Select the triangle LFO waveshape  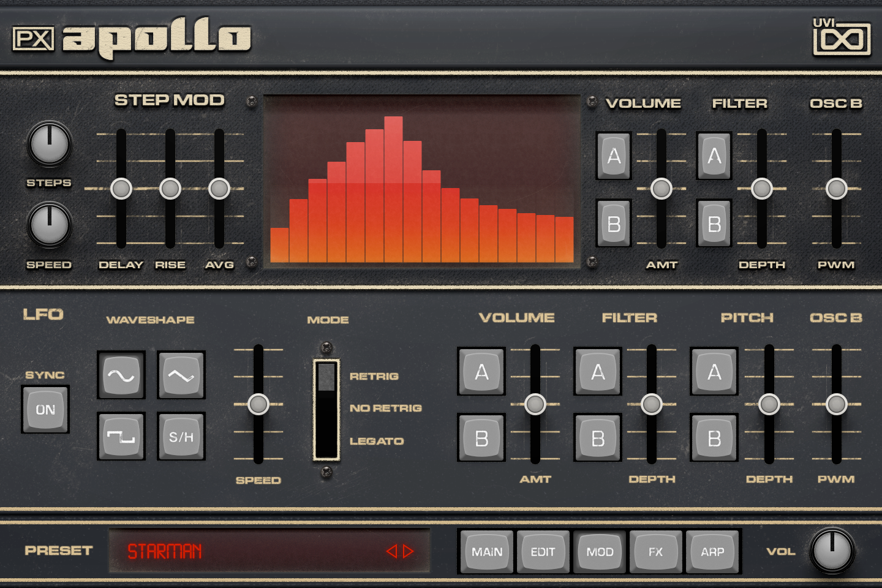pyautogui.click(x=181, y=376)
